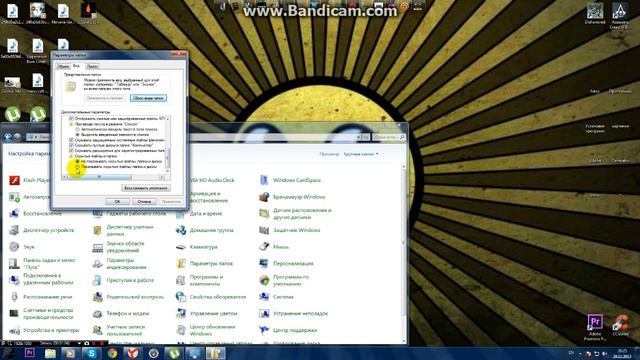Open Свойства обозревателя
This screenshot has height=360, width=640.
click(211, 297)
